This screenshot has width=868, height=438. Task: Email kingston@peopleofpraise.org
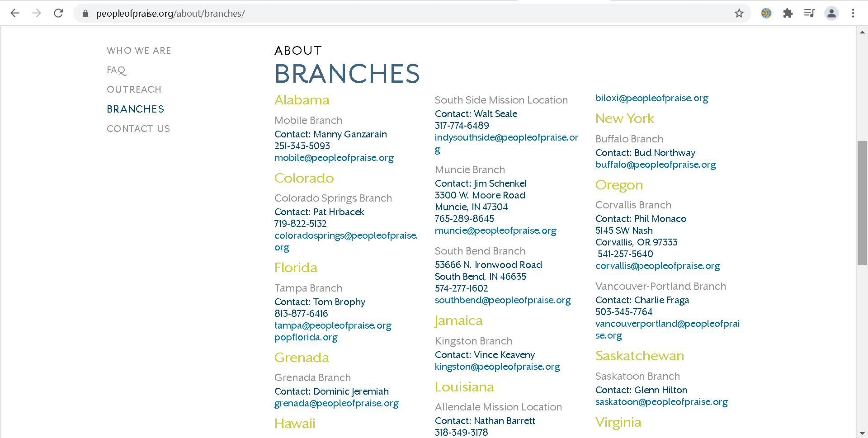coord(497,367)
